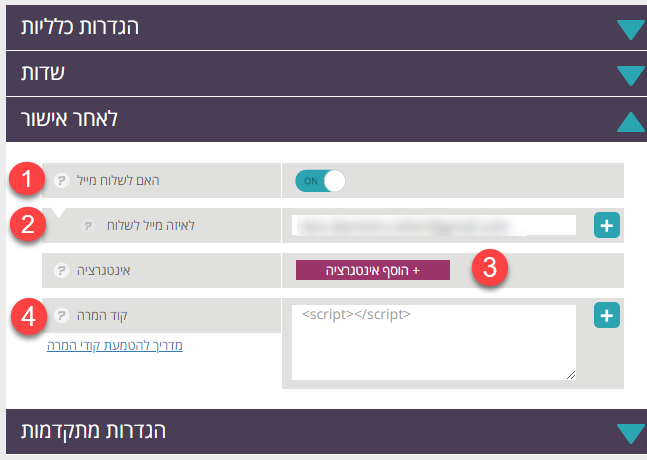Image resolution: width=647 pixels, height=460 pixels.
Task: Click the blurred email address input field
Action: pyautogui.click(x=434, y=225)
